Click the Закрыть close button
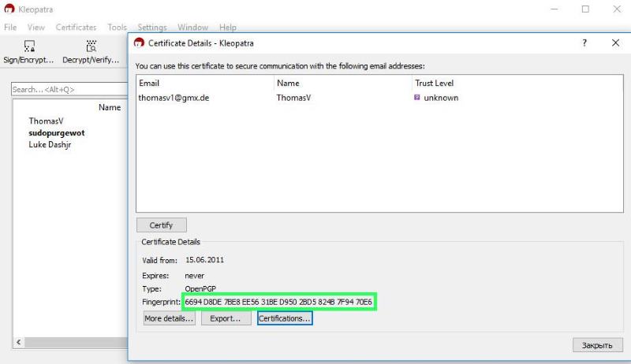 click(x=598, y=345)
